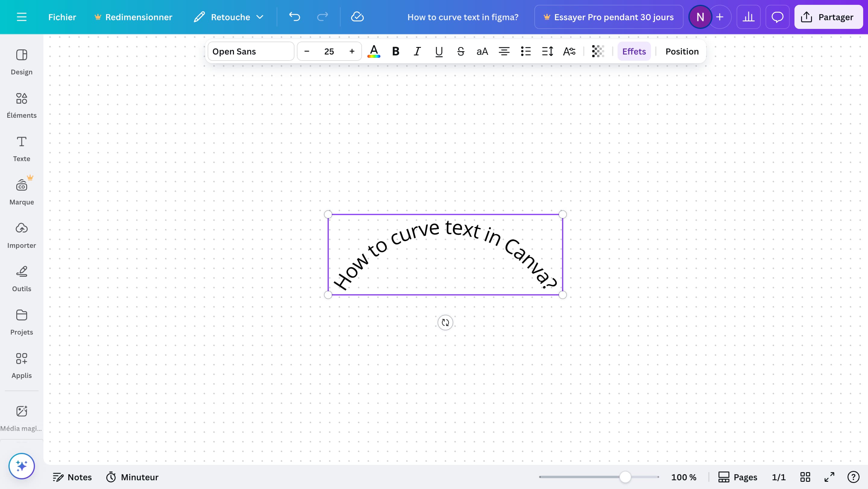Click the Partager share button
This screenshot has height=489, width=868.
(829, 17)
